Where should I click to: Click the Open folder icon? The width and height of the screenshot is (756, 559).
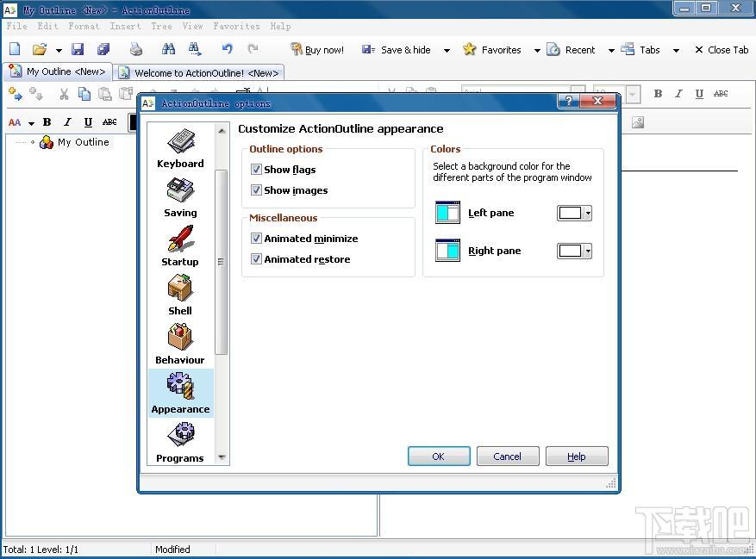tap(40, 49)
